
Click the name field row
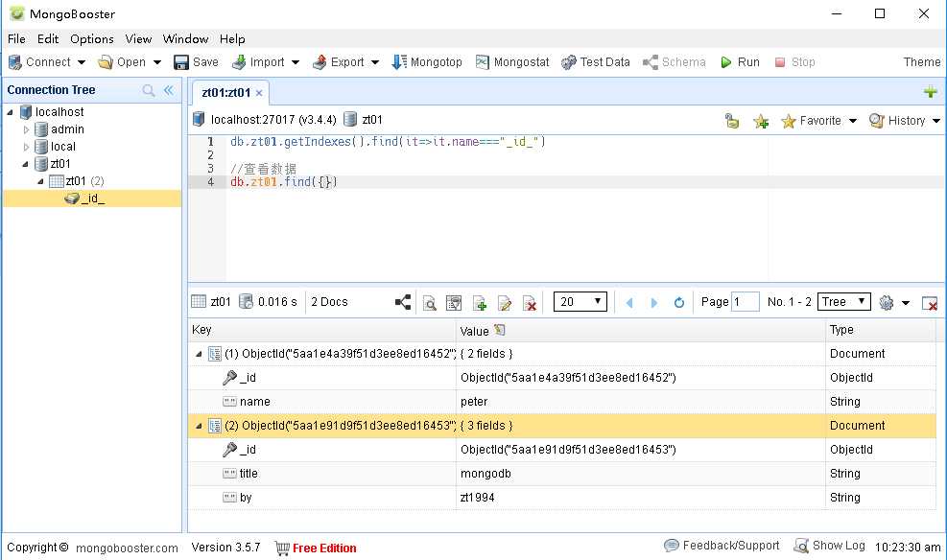(561, 402)
